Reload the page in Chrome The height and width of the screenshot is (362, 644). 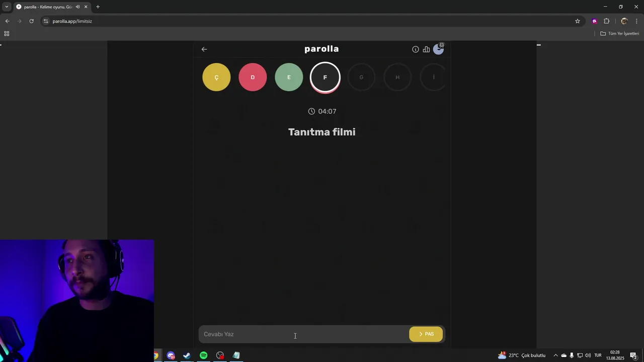pyautogui.click(x=31, y=21)
